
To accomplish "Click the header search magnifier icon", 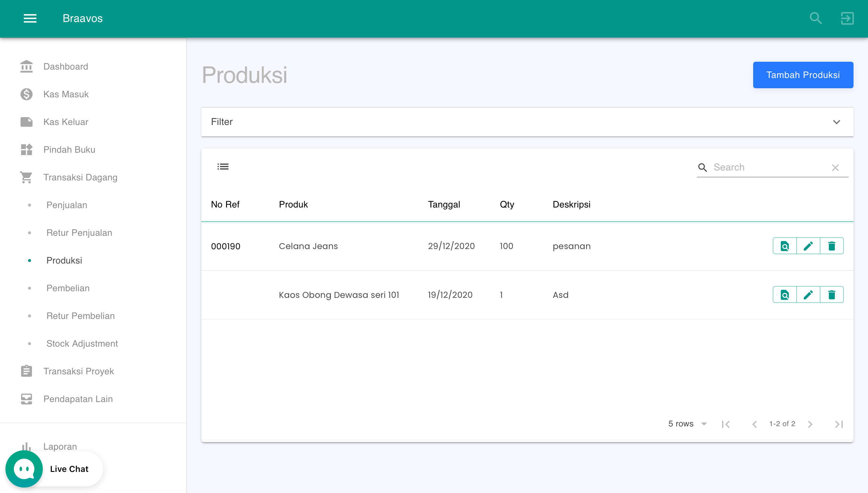I will coord(816,18).
